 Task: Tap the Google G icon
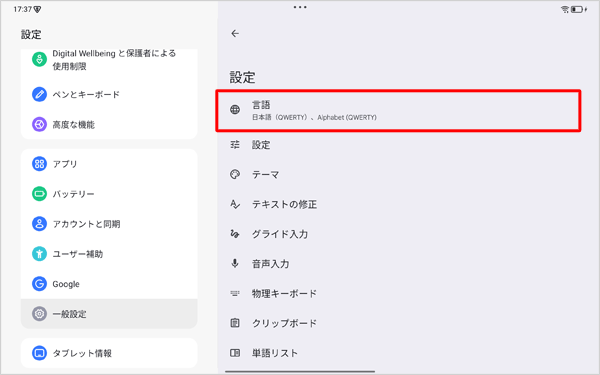pyautogui.click(x=39, y=284)
